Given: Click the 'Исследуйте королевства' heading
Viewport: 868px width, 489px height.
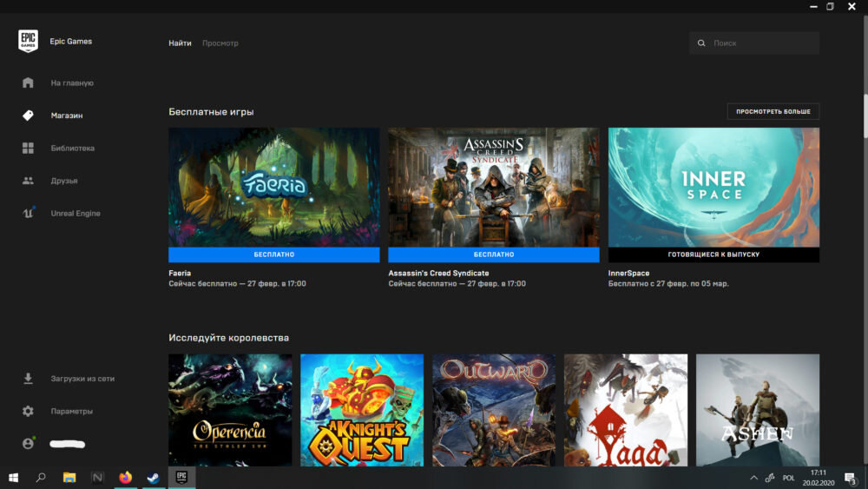Looking at the screenshot, I should [228, 338].
